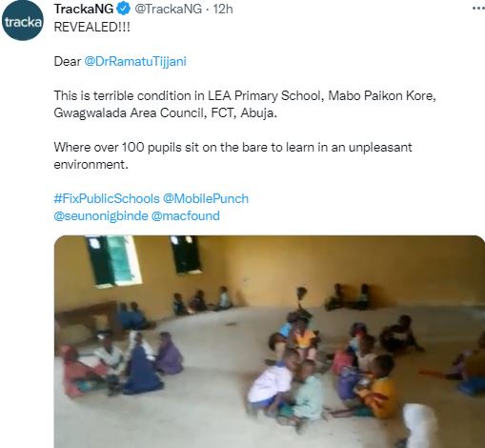This screenshot has height=448, width=485.
Task: Click the 12h timestamp
Action: click(223, 9)
